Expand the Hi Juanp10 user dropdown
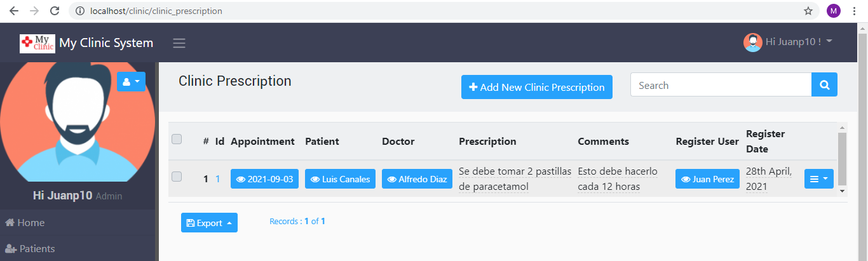The height and width of the screenshot is (261, 868). (788, 42)
